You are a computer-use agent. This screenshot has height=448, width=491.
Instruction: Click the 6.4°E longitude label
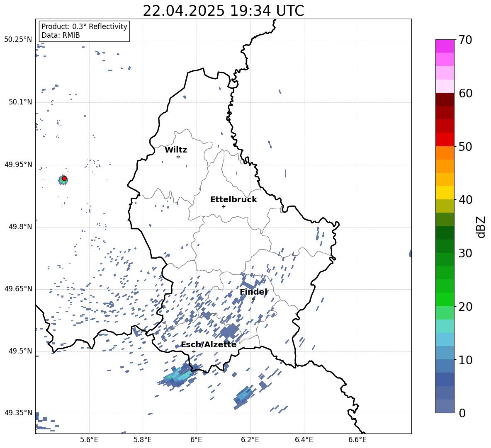click(304, 440)
